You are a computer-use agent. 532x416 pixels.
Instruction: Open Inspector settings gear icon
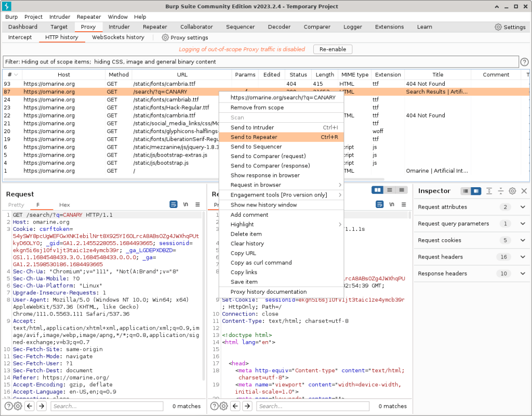pos(512,191)
